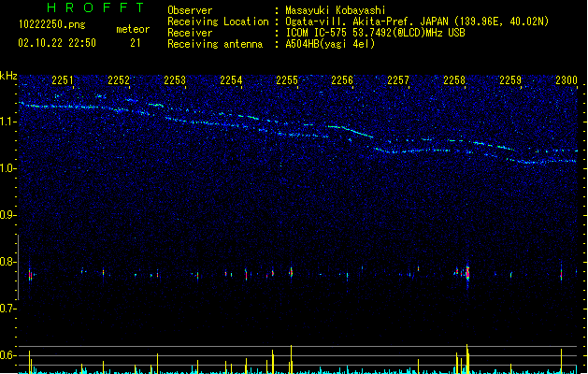Viewport: 588px width, 374px height.
Task: Click the 2255 time marker
Action: click(287, 80)
